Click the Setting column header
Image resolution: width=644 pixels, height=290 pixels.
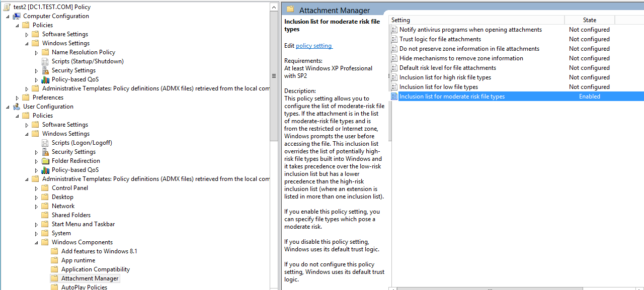tap(477, 20)
